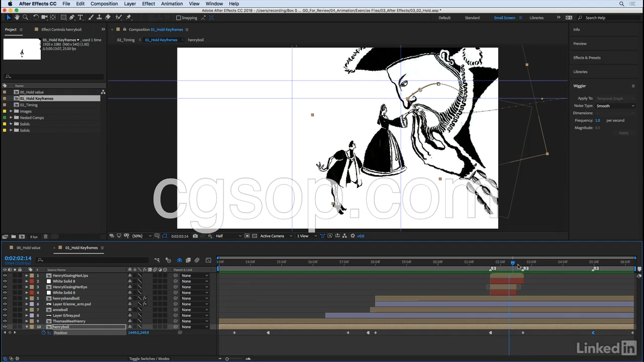644x362 pixels.
Task: Switch to the Libraries workspace
Action: pos(536,18)
